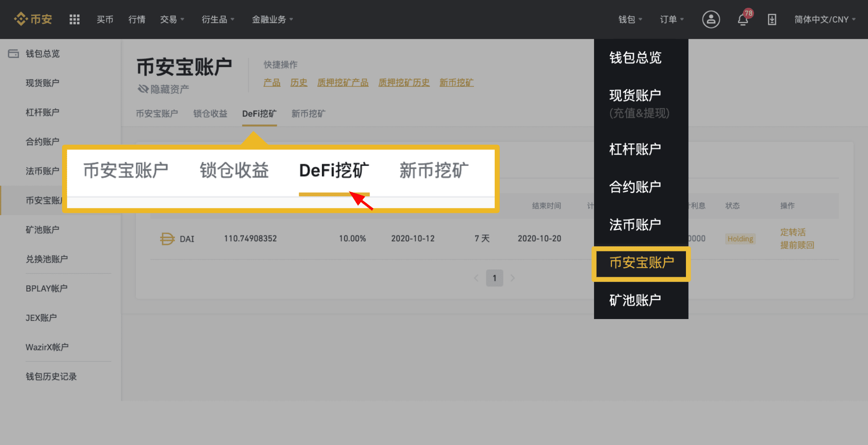Select page 1 in pagination
This screenshot has height=445, width=868.
coord(494,278)
